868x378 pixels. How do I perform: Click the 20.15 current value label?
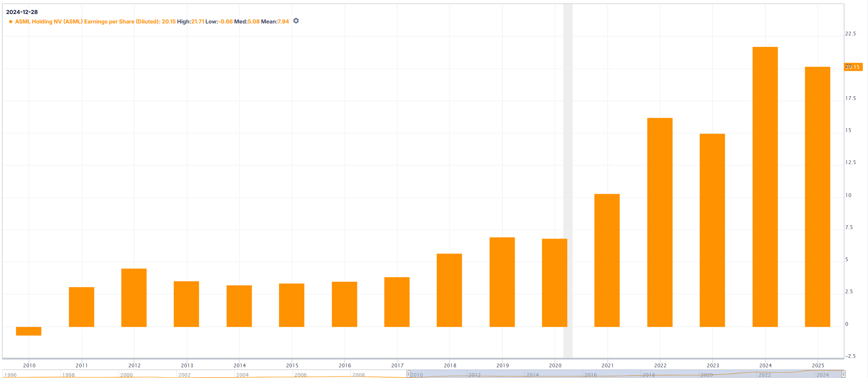point(853,67)
